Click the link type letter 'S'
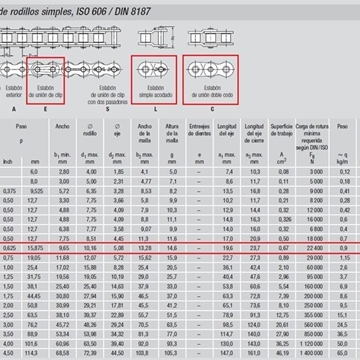Viewport: 360px width, 360px height. tap(107, 109)
